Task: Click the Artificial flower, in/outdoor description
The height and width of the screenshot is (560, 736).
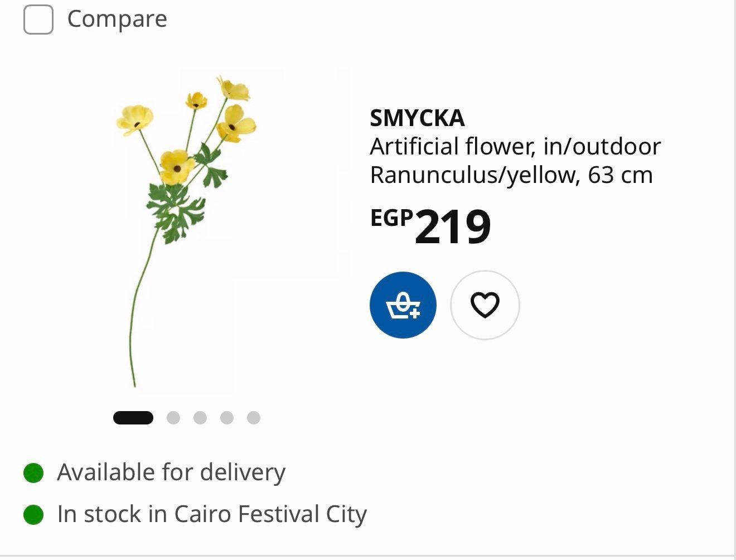Action: [515, 147]
